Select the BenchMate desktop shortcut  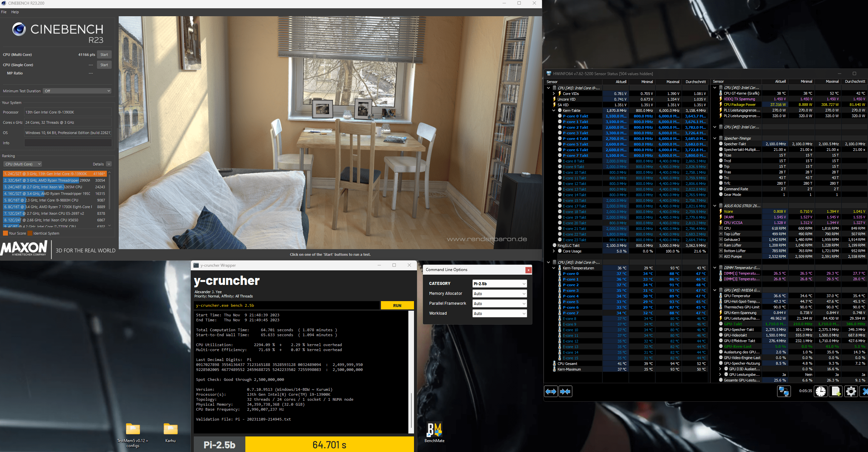(434, 432)
